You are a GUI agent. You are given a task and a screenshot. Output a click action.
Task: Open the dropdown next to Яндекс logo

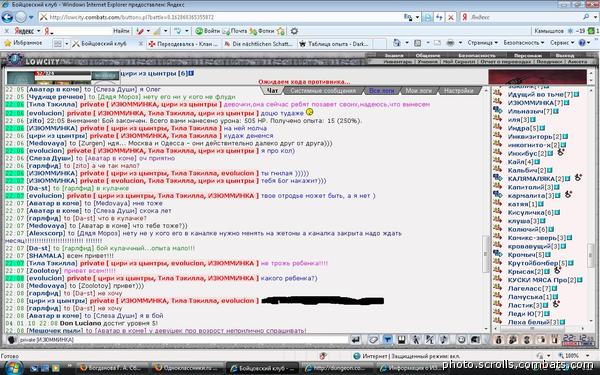(38, 31)
